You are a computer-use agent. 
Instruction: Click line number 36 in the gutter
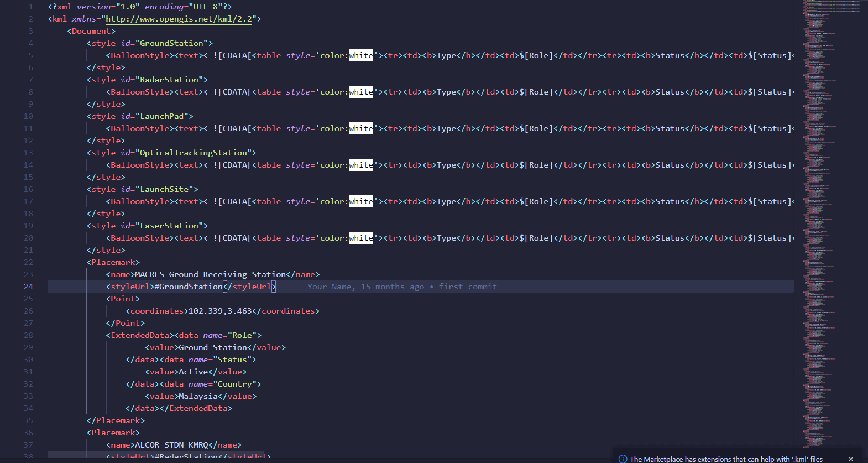(28, 433)
